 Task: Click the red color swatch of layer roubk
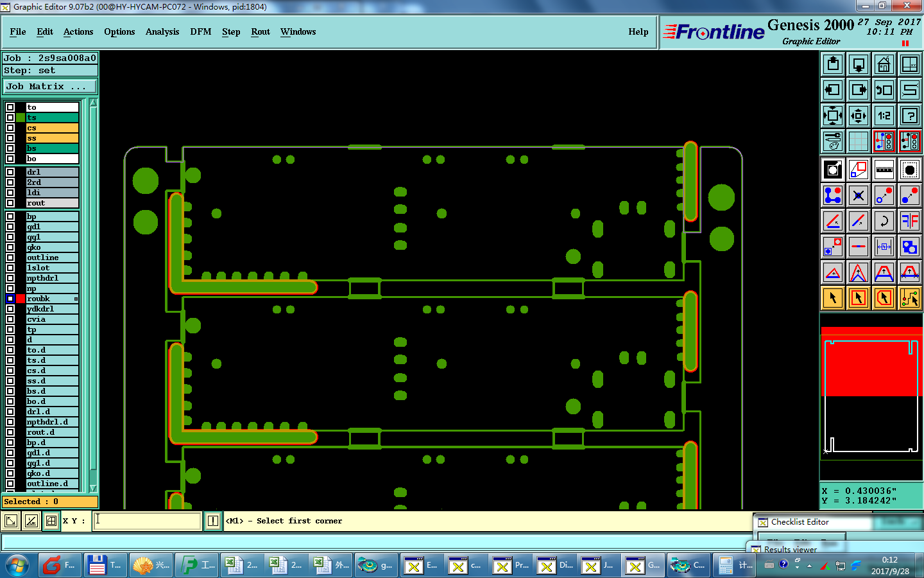[21, 299]
